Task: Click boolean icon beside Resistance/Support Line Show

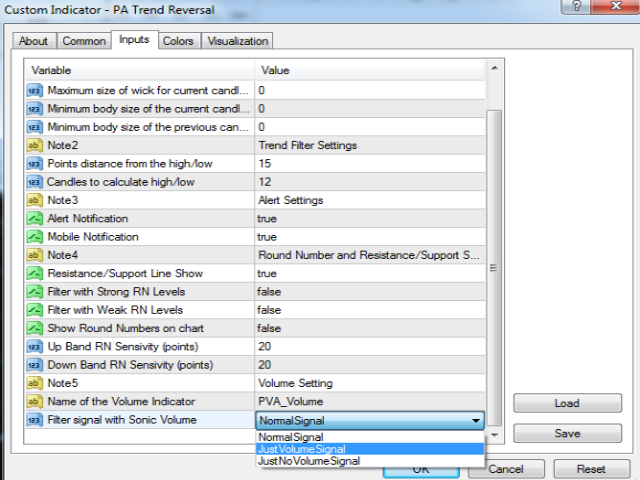Action: click(35, 273)
